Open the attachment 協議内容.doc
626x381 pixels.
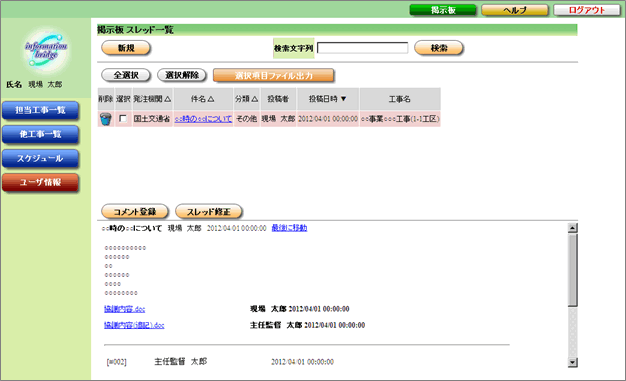point(125,309)
